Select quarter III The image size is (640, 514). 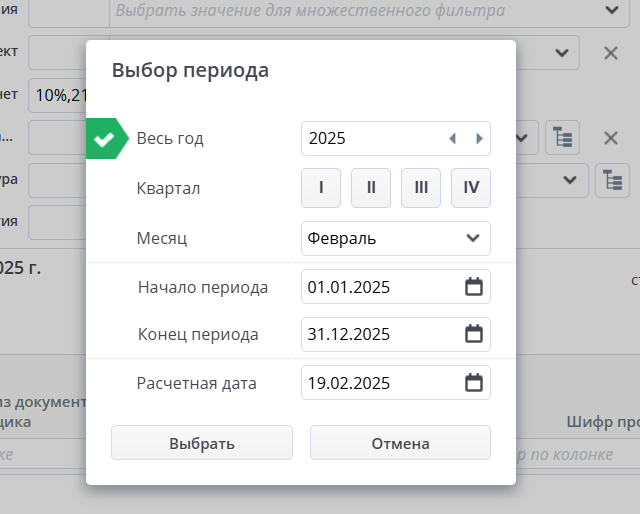tap(421, 188)
